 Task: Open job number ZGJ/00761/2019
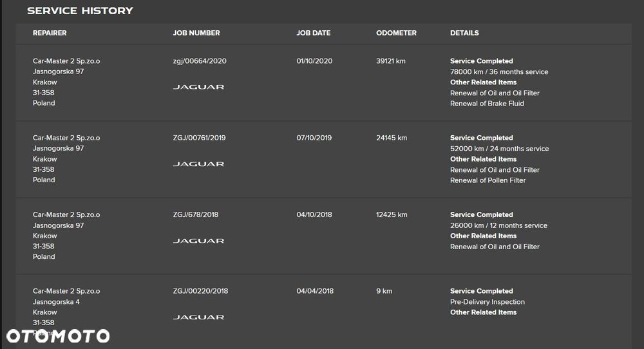pyautogui.click(x=199, y=138)
